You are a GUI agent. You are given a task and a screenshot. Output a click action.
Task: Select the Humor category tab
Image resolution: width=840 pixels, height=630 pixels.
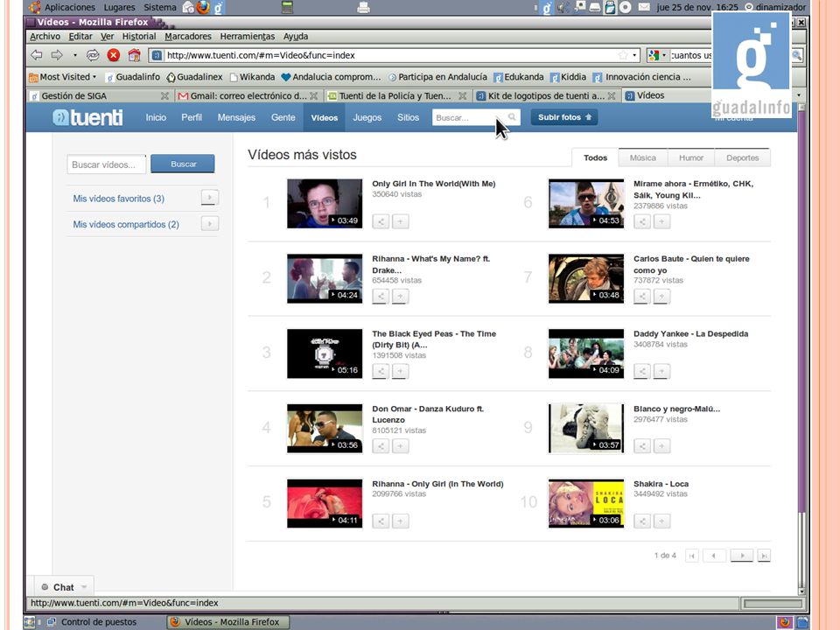(x=691, y=157)
